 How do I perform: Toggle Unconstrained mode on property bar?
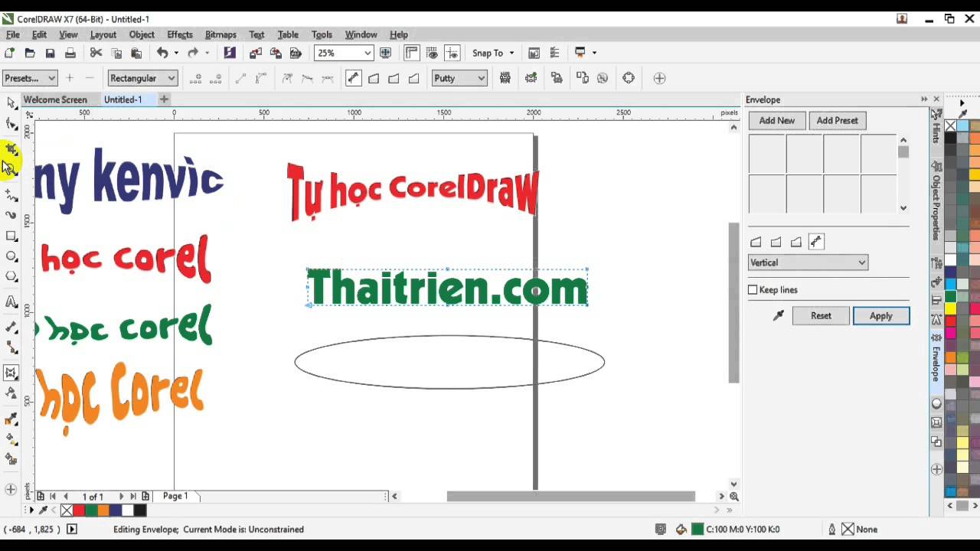[x=353, y=78]
